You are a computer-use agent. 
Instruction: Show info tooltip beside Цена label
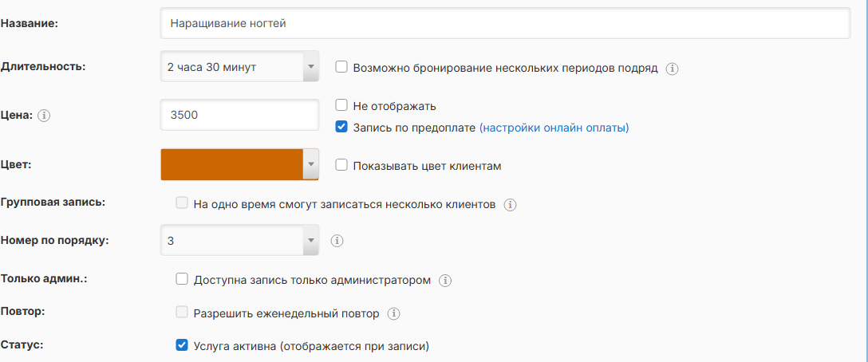pyautogui.click(x=45, y=116)
